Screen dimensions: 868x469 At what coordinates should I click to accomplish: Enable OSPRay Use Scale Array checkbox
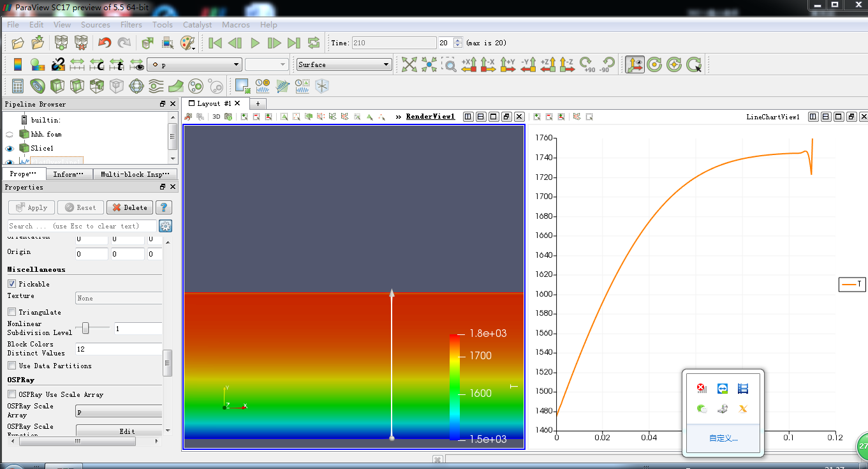(11, 394)
